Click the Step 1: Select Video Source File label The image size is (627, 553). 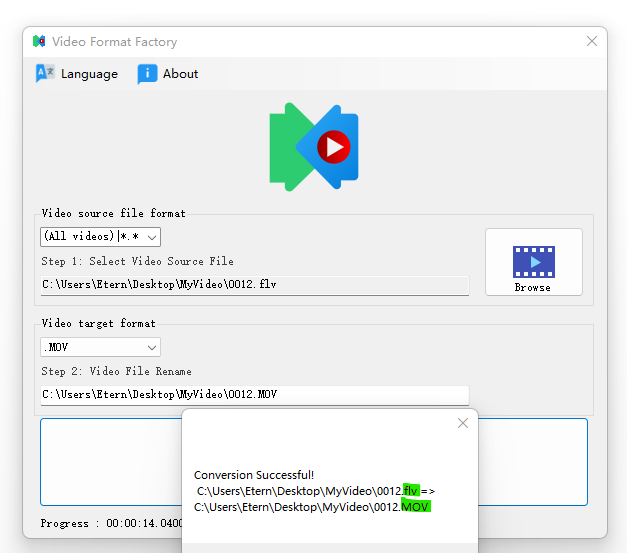(138, 262)
